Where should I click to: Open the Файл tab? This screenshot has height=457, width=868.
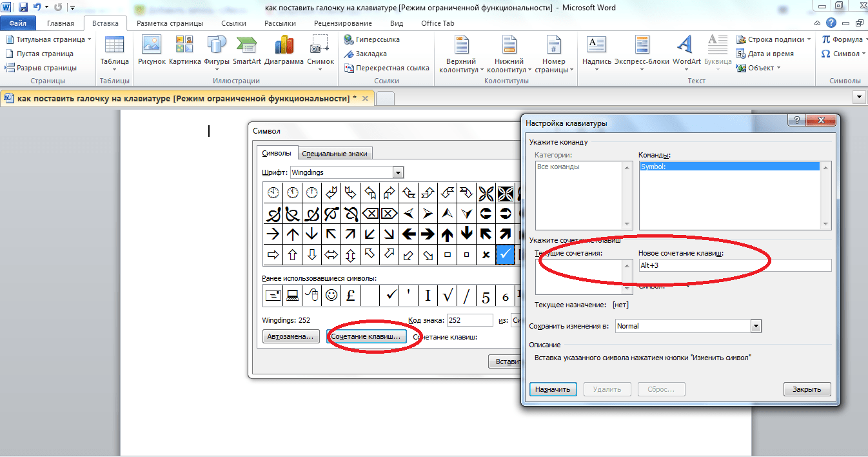pyautogui.click(x=18, y=23)
